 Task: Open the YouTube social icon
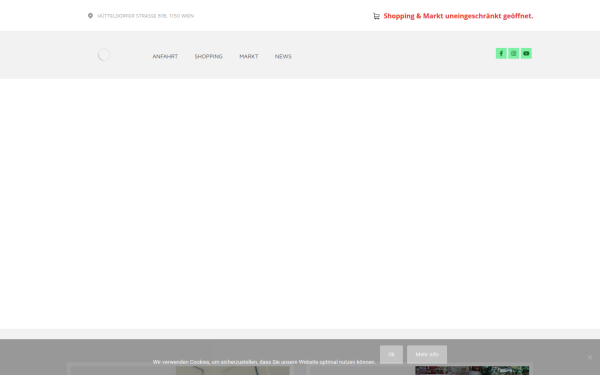point(526,54)
